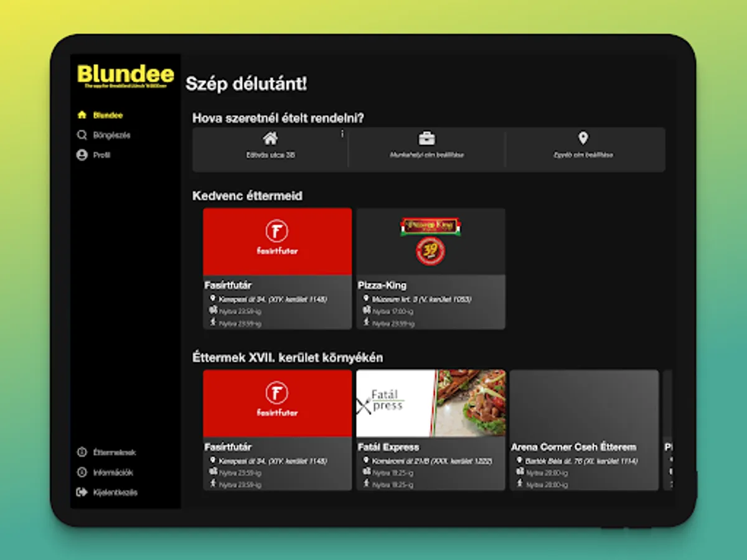Click 'Hova szeretnél ételt rendelni?' heading
The image size is (747, 560).
[278, 118]
